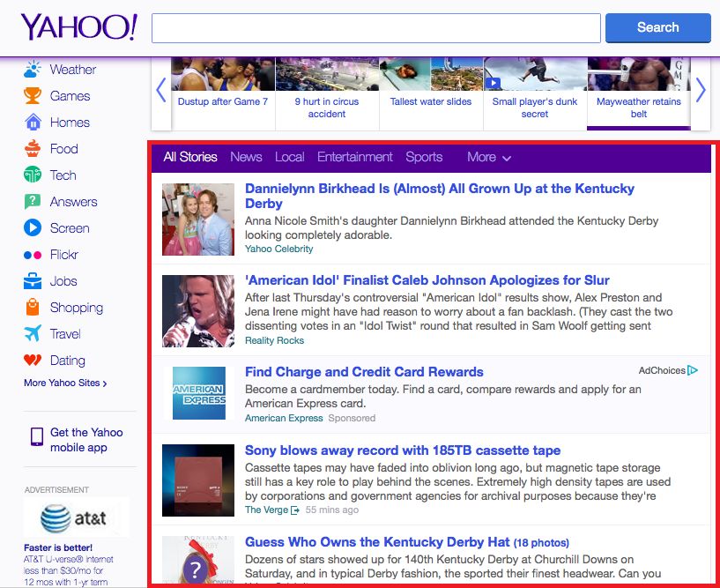Viewport: 720px width, 588px height.
Task: Switch to the News tab
Action: point(246,157)
